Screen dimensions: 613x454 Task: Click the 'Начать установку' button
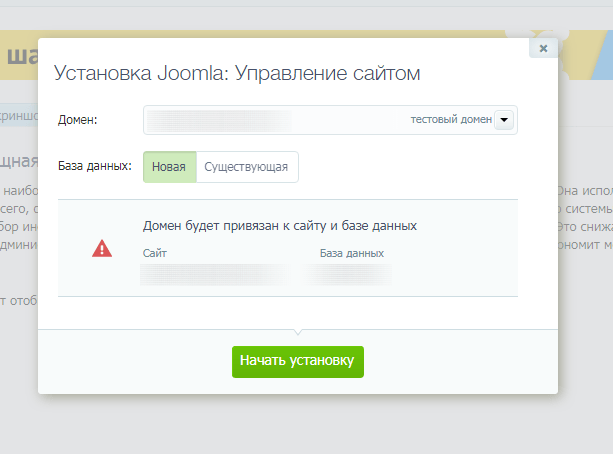point(298,362)
